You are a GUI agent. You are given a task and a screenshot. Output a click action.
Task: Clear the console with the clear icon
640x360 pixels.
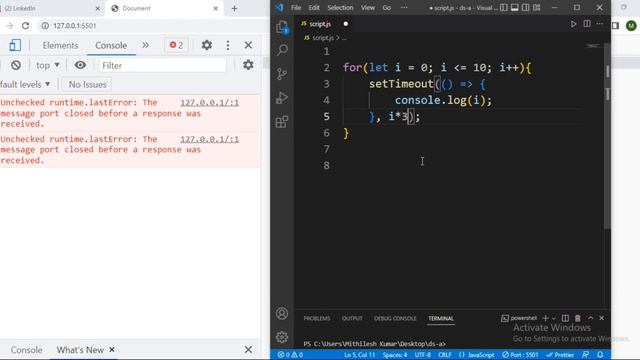pos(16,65)
